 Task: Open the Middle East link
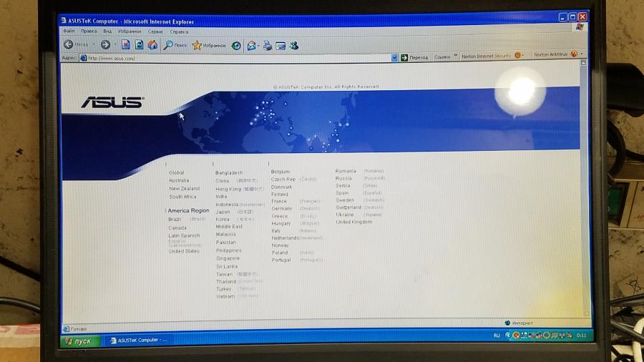[229, 227]
